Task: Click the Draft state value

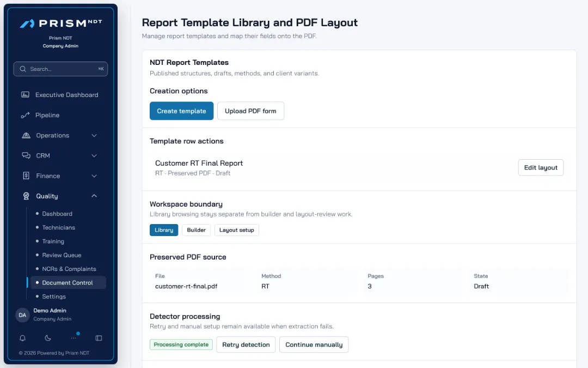Action: (481, 286)
